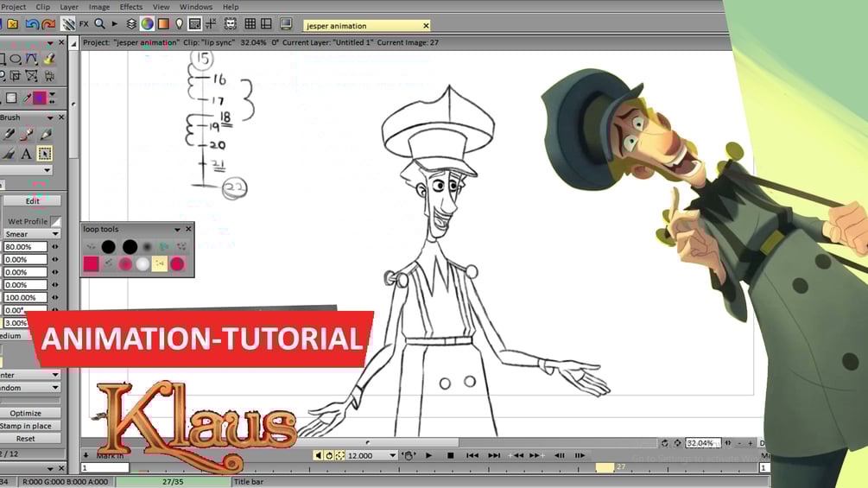Image resolution: width=868 pixels, height=488 pixels.
Task: Click the split panel layout icon
Action: coord(266,24)
